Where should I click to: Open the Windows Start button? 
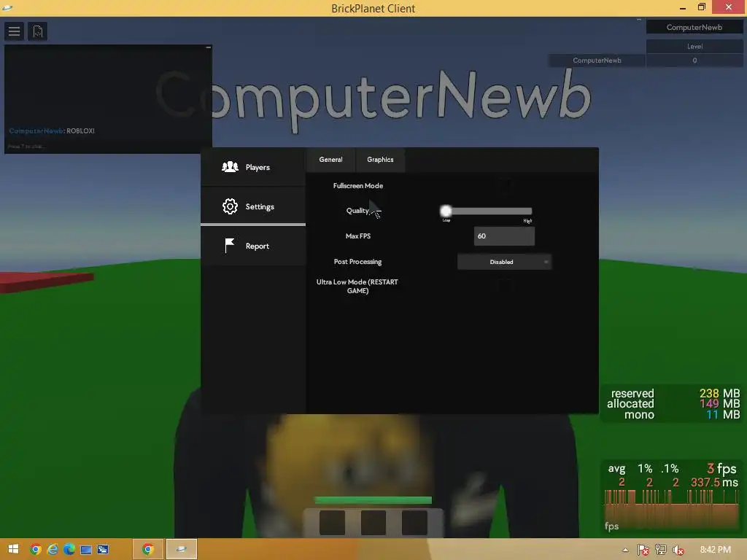(x=13, y=549)
